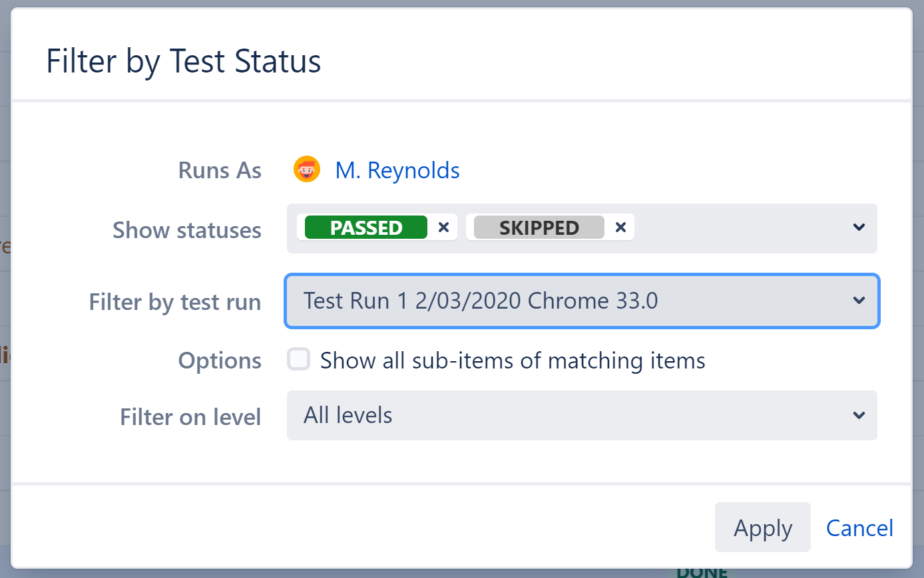This screenshot has height=578, width=924.
Task: Click the Cancel link
Action: (859, 527)
